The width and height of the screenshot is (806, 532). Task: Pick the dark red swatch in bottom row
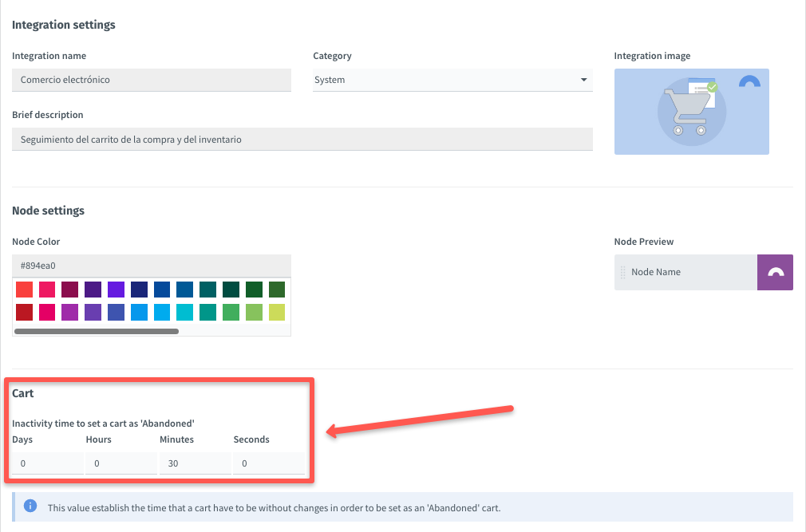(24, 312)
